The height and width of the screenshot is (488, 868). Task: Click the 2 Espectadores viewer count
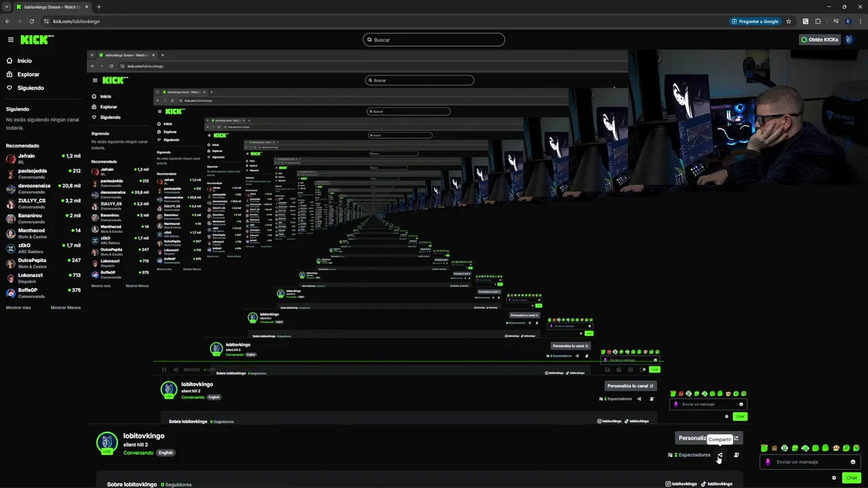690,455
